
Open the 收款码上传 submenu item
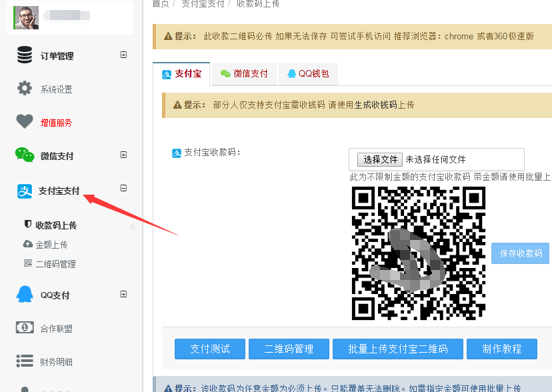pos(56,225)
